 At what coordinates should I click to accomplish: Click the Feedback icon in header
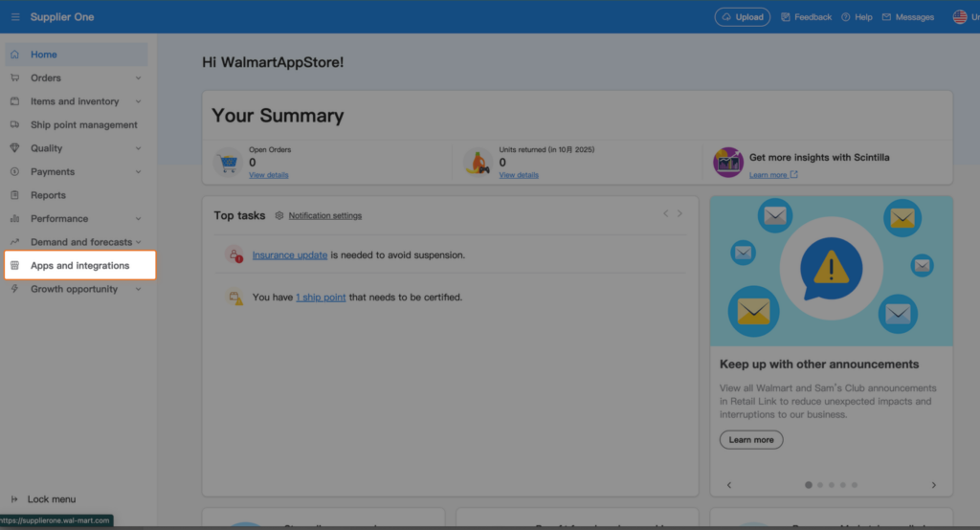pos(786,17)
